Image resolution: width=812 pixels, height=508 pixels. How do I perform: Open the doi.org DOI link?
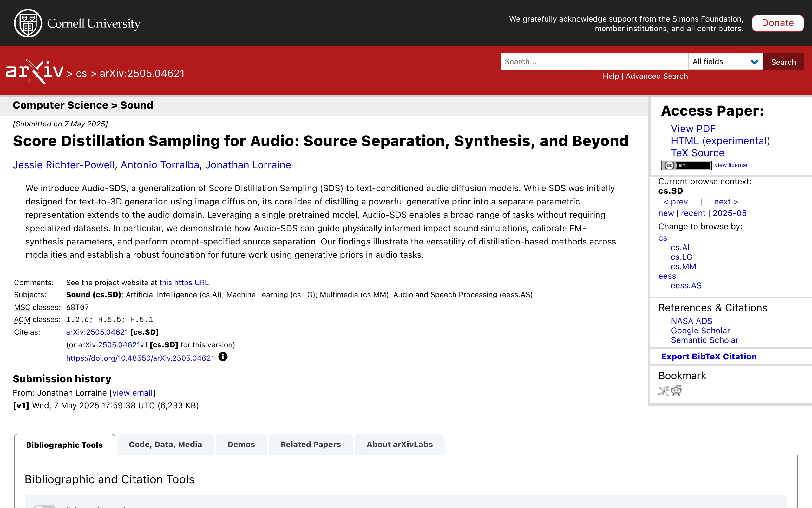[140, 358]
